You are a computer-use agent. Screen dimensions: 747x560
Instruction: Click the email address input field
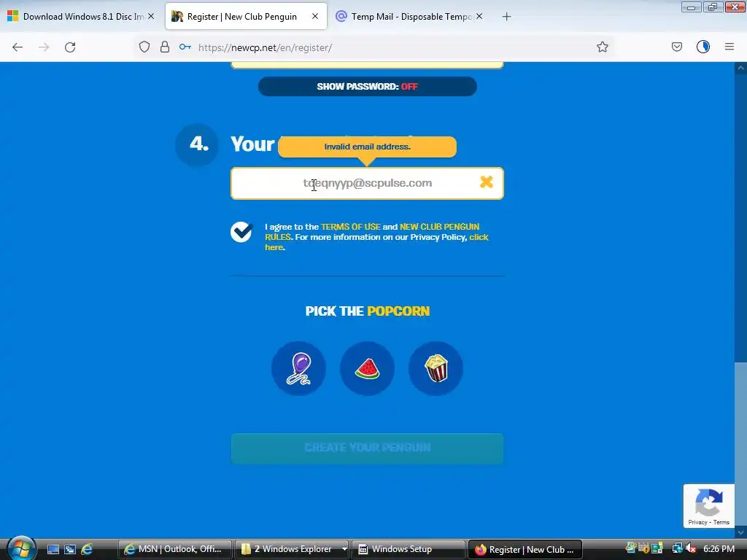tap(368, 183)
